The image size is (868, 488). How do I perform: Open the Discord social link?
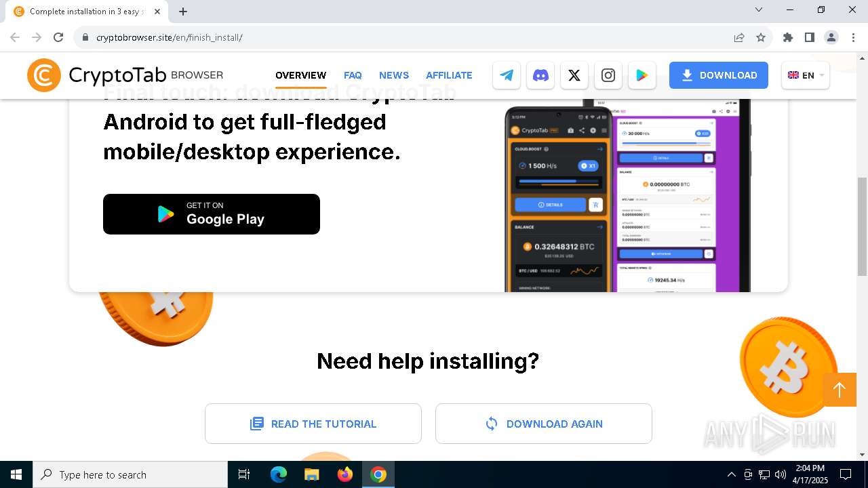(540, 75)
